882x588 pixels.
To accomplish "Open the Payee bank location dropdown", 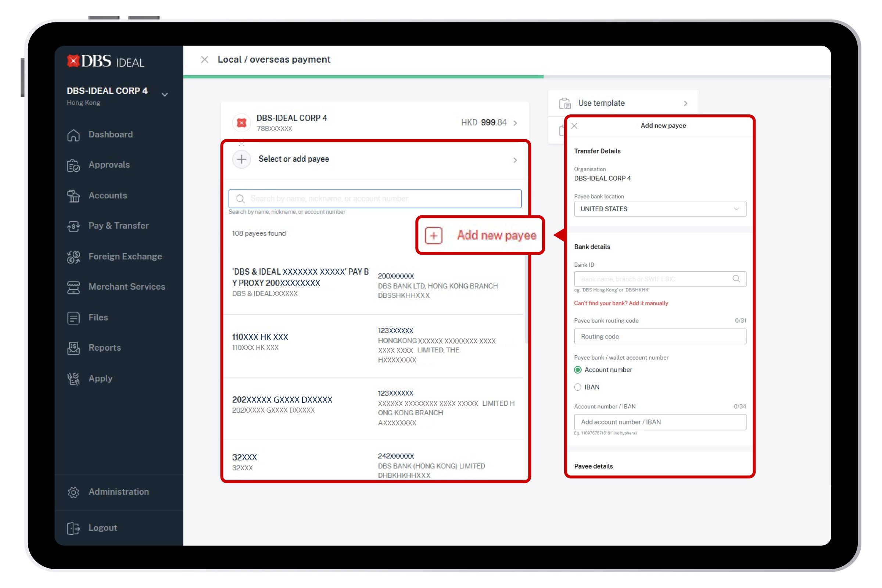I will pyautogui.click(x=660, y=209).
